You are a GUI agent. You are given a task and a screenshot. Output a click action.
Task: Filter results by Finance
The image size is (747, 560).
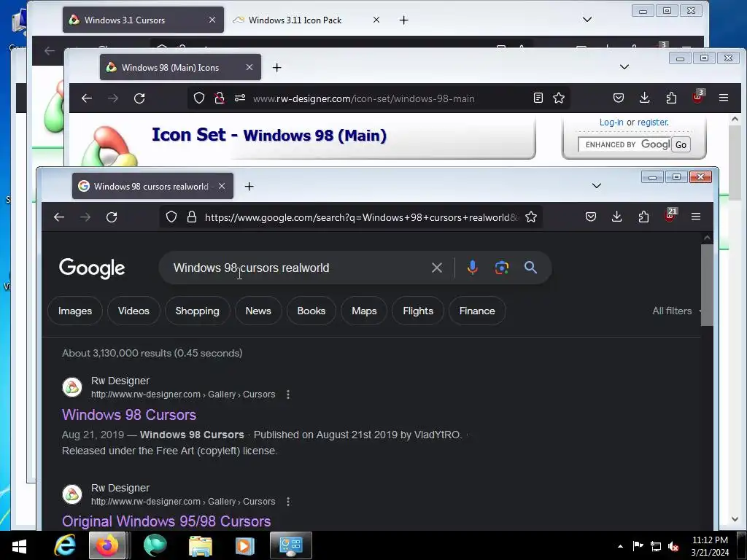coord(477,311)
